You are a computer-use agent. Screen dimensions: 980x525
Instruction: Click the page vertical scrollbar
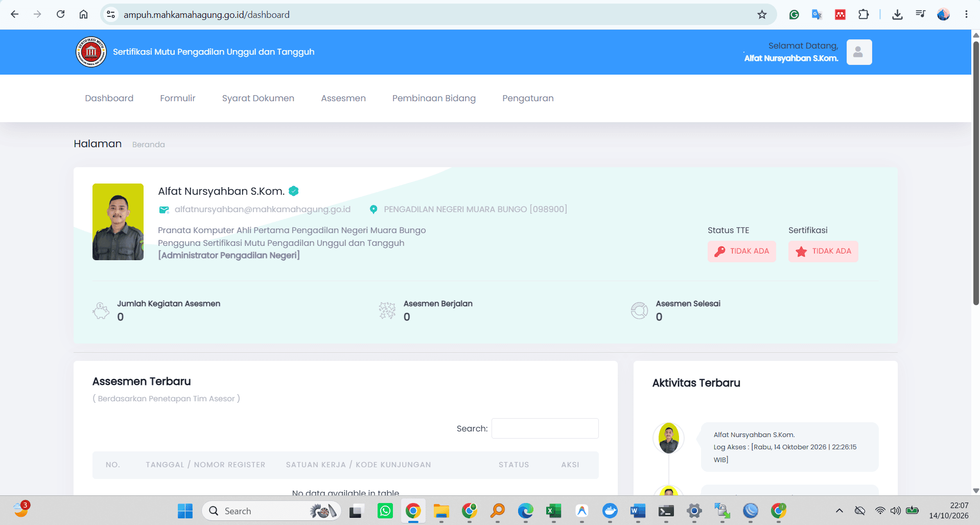click(x=976, y=174)
